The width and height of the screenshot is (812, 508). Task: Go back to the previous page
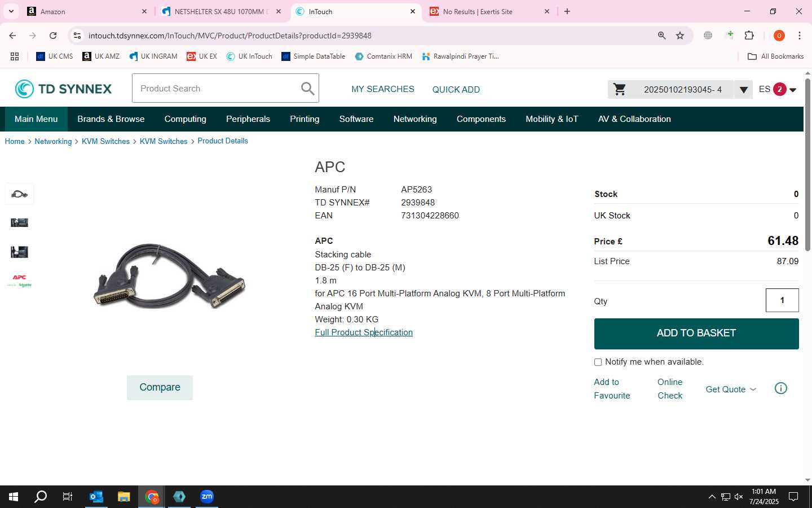[x=12, y=36]
